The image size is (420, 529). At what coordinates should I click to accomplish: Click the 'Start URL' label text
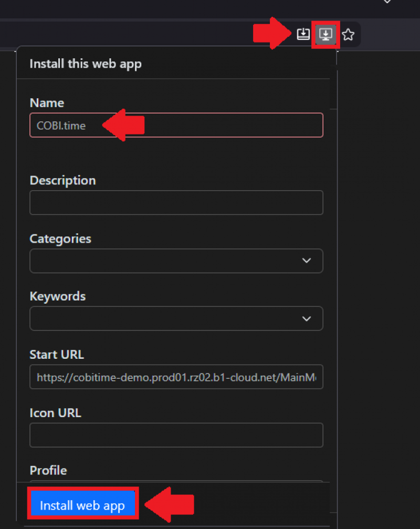(x=57, y=355)
